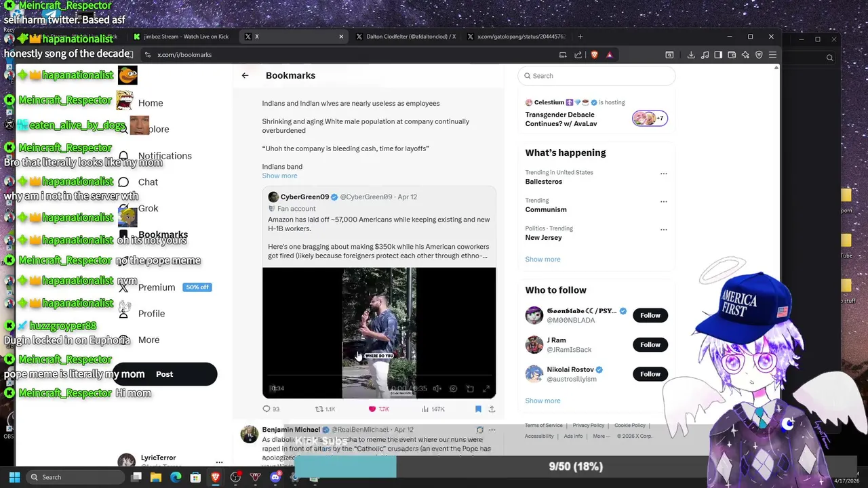Screen dimensions: 868x488
Task: Click the Post button
Action: [165, 374]
